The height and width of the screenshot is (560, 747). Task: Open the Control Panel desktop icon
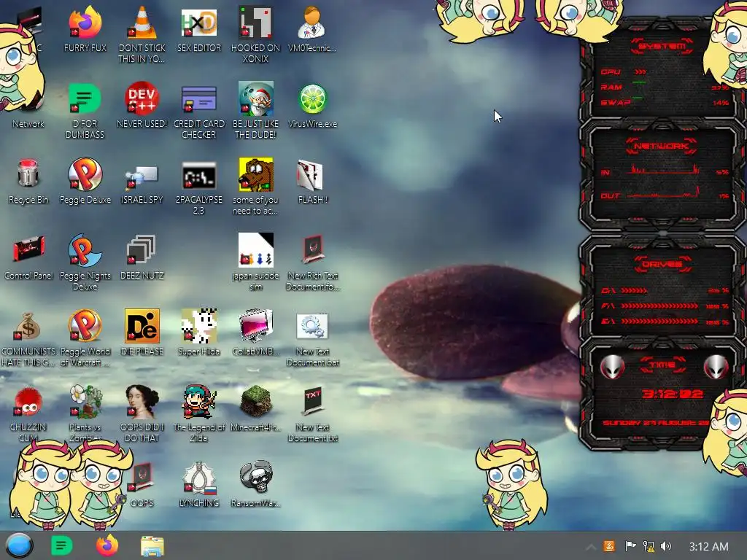pos(28,249)
